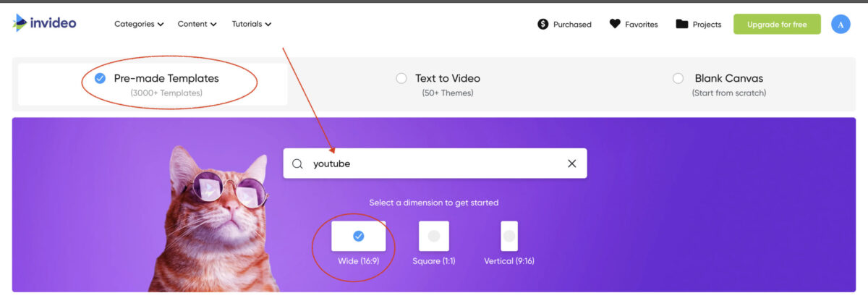Click the Favorites link text
Image resolution: width=868 pixels, height=306 pixels.
(x=642, y=25)
